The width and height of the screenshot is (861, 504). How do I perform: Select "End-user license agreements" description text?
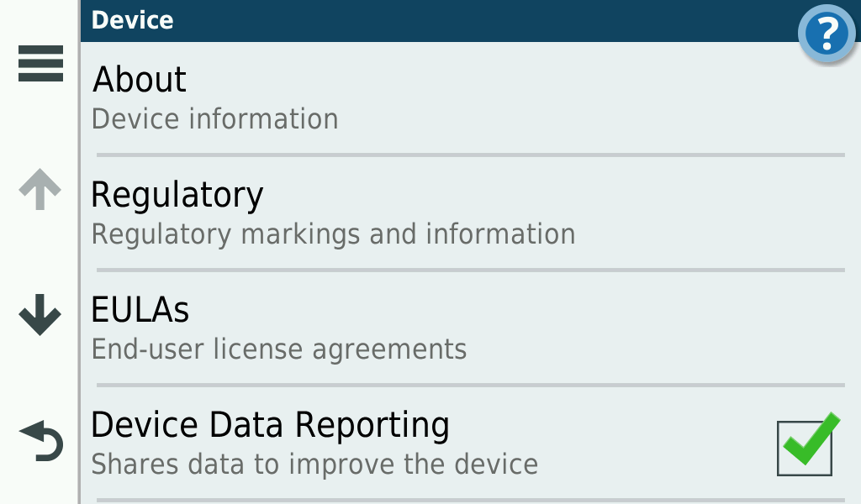(278, 349)
